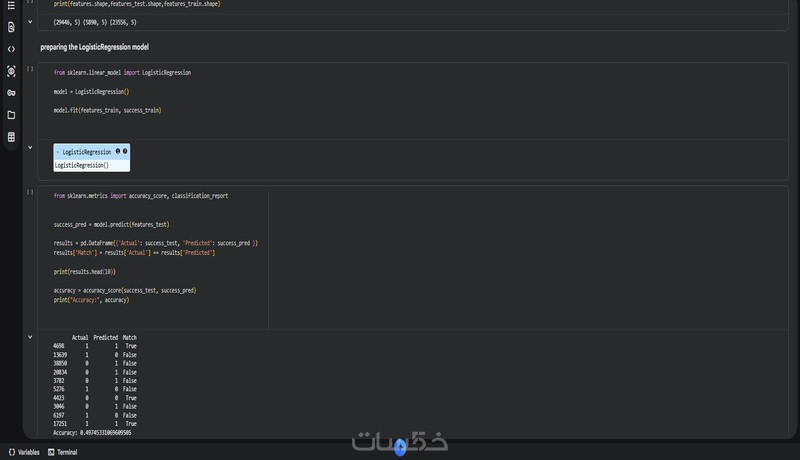This screenshot has height=460, width=800.
Task: Click the line 'model.fit(features_train, success_train)'
Action: pyautogui.click(x=107, y=110)
